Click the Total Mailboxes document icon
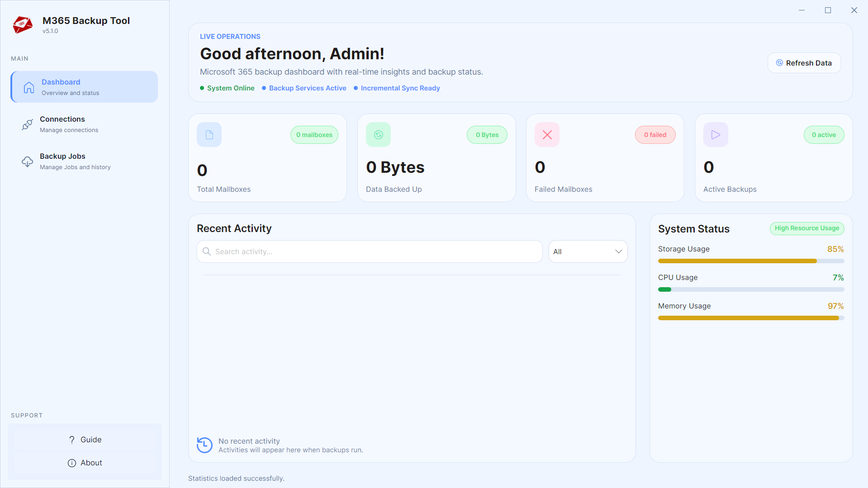This screenshot has width=868, height=488. pyautogui.click(x=209, y=135)
